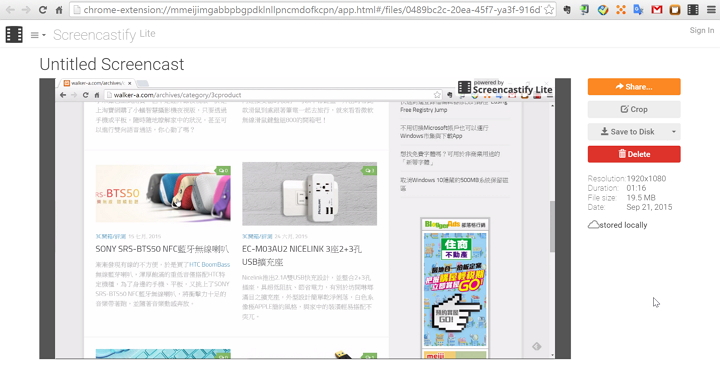720x382 pixels.
Task: Click the Screencastify Lite header title
Action: (104, 34)
